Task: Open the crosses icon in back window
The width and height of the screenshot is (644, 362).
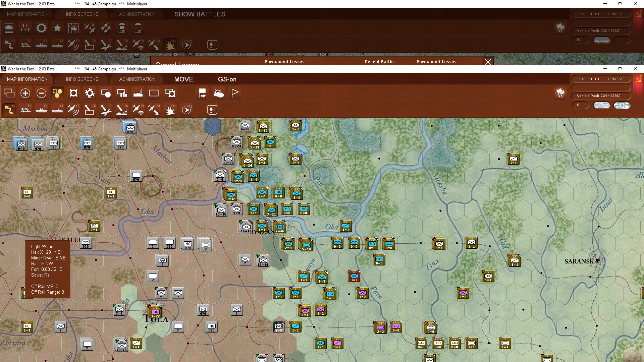Action: tap(25, 28)
